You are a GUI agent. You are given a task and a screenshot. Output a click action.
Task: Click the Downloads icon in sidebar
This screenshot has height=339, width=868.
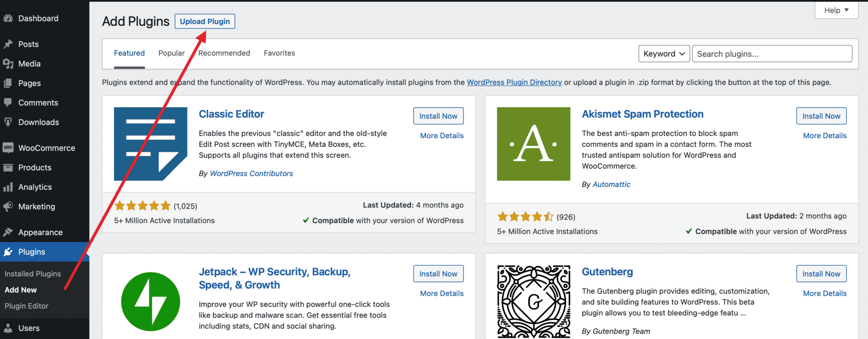(x=8, y=122)
